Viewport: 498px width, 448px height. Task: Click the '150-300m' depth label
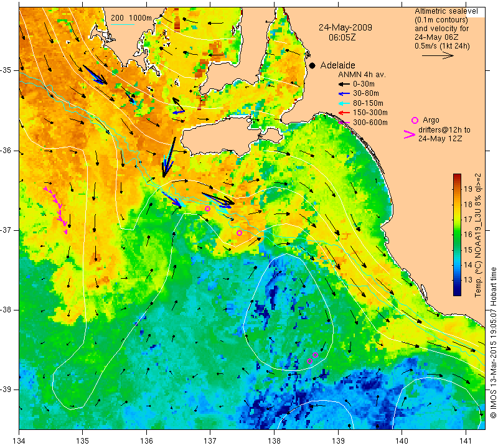(370, 113)
